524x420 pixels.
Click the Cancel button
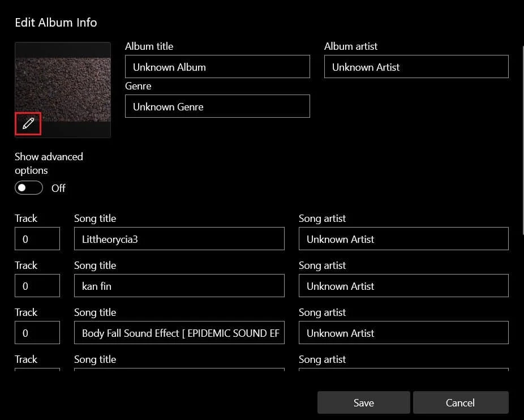point(460,402)
